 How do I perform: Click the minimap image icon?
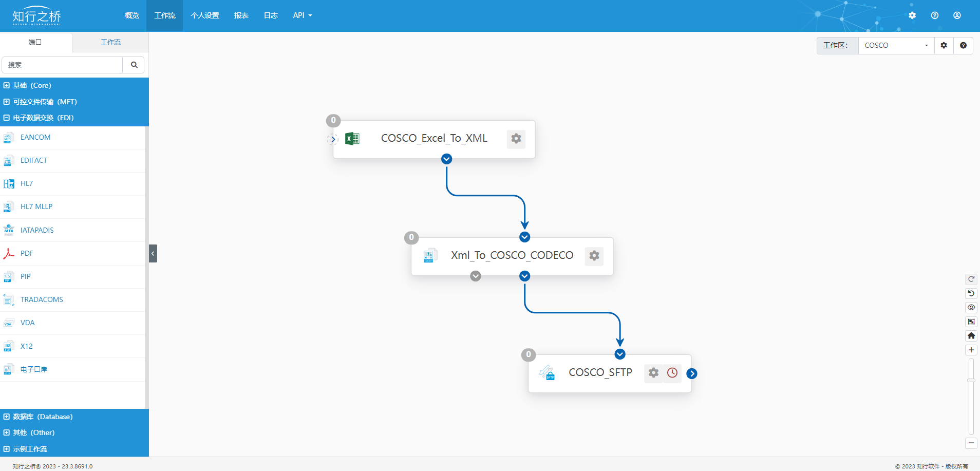pos(971,322)
